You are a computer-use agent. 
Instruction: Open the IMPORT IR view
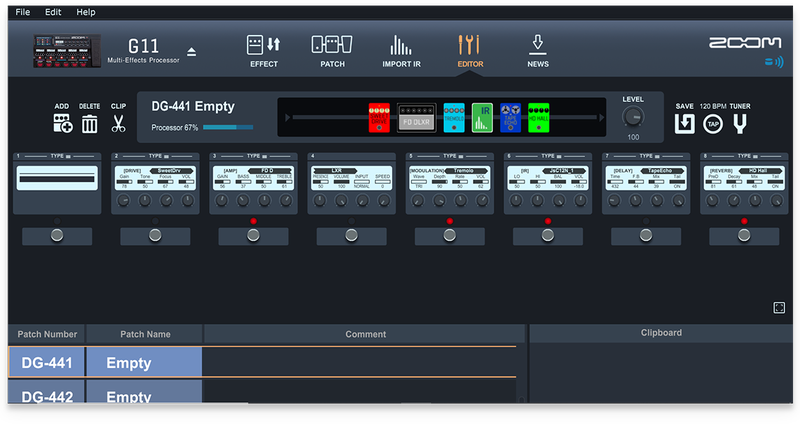point(402,51)
